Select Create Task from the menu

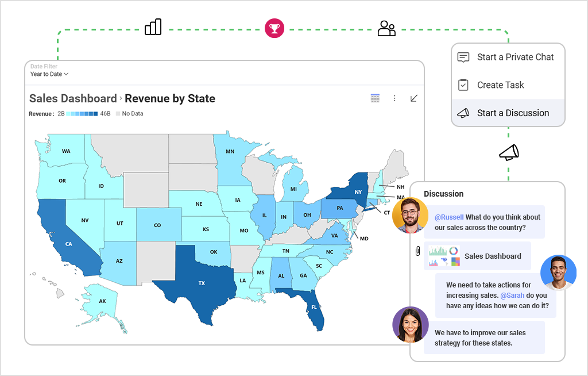pyautogui.click(x=500, y=85)
